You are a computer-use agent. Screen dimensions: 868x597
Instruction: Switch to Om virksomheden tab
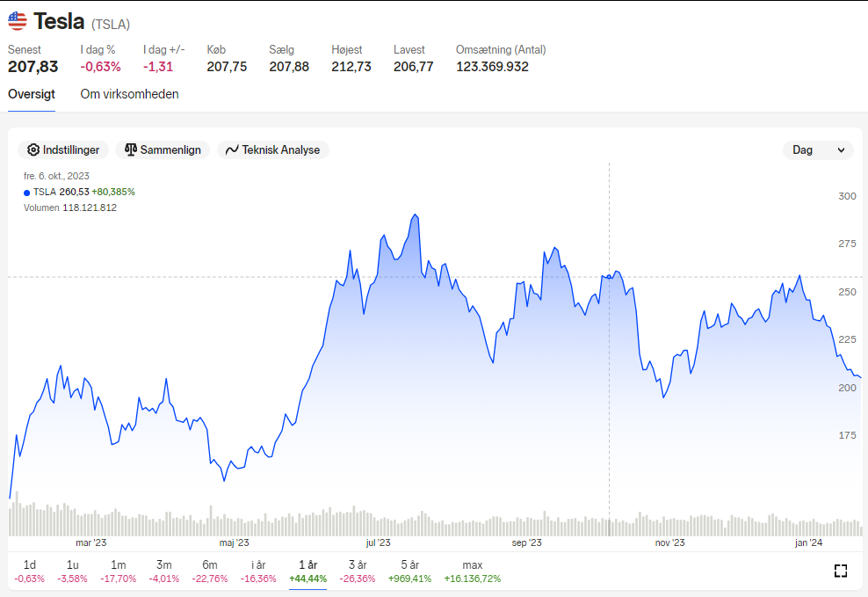pos(129,94)
